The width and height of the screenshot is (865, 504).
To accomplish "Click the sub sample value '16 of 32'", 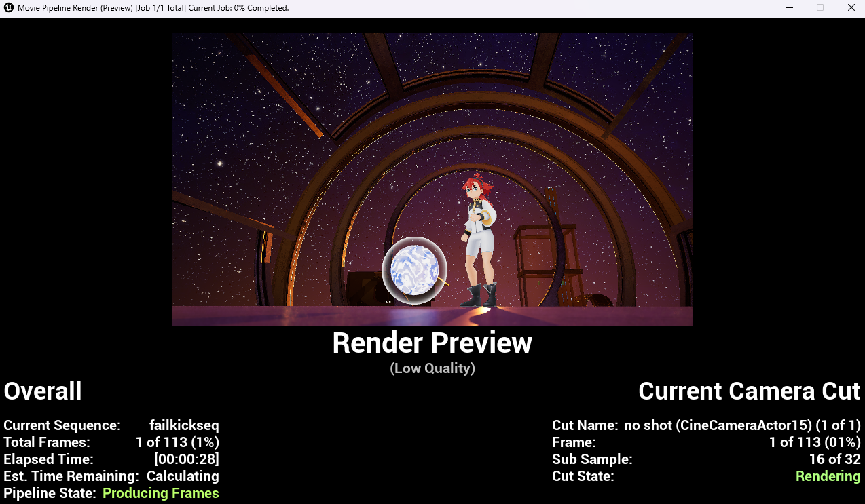I will [834, 459].
